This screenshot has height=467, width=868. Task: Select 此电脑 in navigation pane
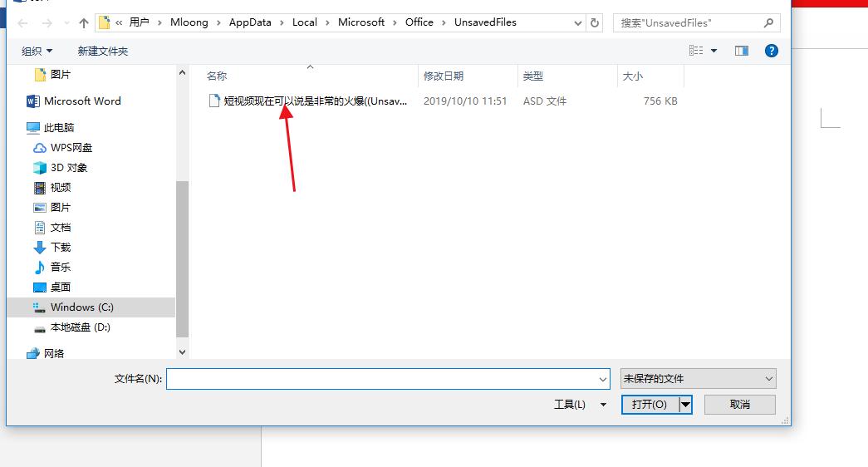(x=59, y=127)
